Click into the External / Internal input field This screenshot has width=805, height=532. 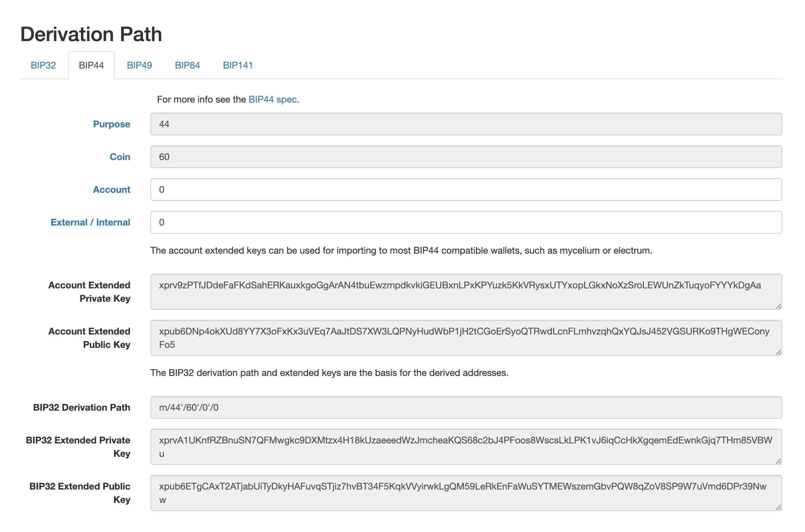pyautogui.click(x=466, y=222)
